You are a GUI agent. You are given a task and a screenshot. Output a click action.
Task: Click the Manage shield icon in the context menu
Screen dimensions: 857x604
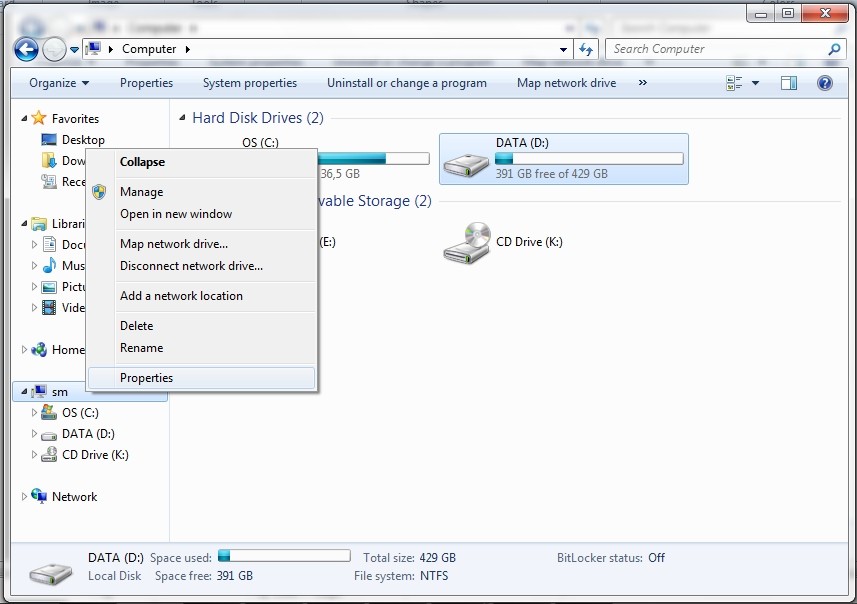point(99,191)
